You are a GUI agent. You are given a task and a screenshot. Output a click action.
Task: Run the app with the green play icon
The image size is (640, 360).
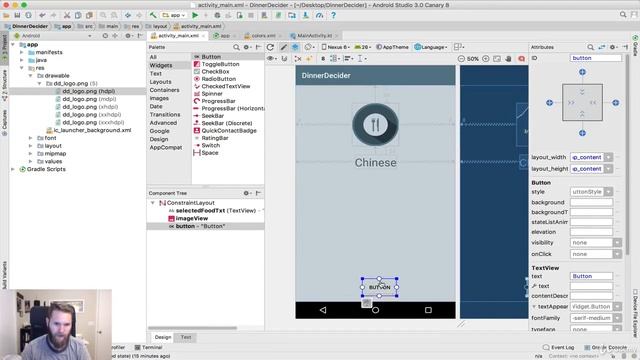coord(195,15)
